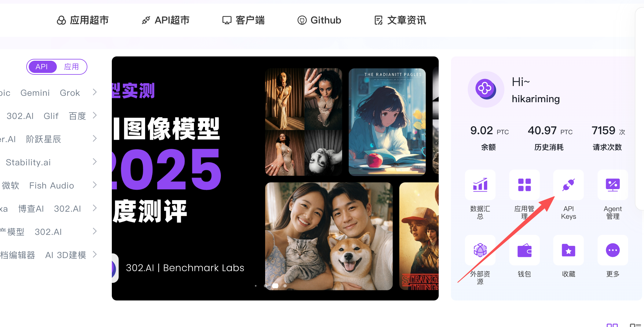Expand the Fish Audio row chevron
The image size is (644, 327).
click(95, 185)
